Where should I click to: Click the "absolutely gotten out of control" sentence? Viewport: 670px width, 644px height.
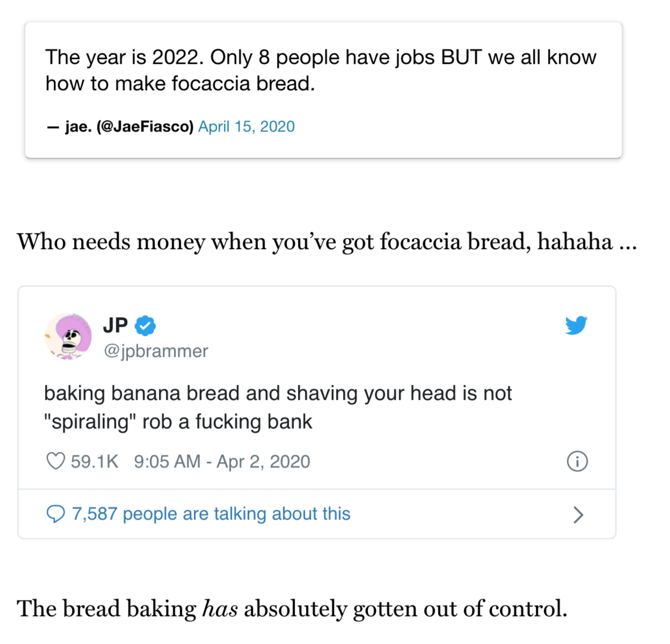coord(405,609)
